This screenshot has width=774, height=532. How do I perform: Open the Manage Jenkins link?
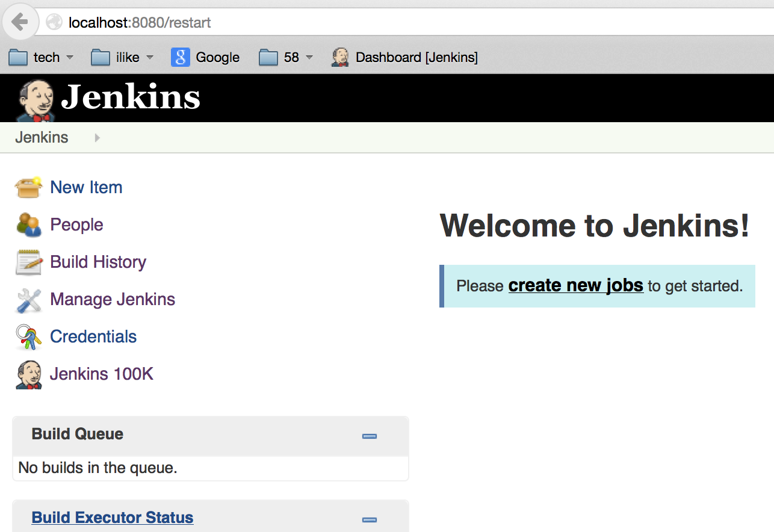pos(113,299)
